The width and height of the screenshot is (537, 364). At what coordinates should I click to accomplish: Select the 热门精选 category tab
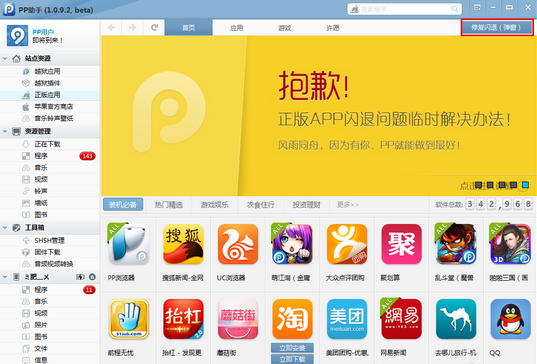pos(168,205)
